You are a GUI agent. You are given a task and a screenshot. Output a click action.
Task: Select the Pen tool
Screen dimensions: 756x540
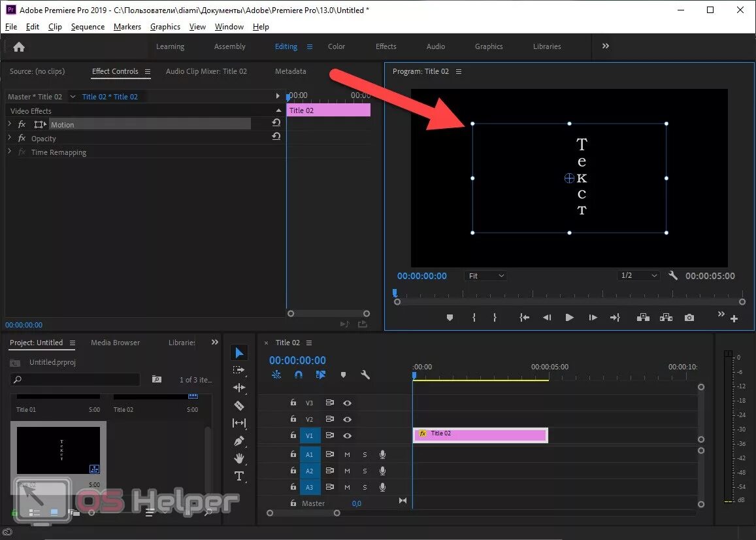pos(239,441)
